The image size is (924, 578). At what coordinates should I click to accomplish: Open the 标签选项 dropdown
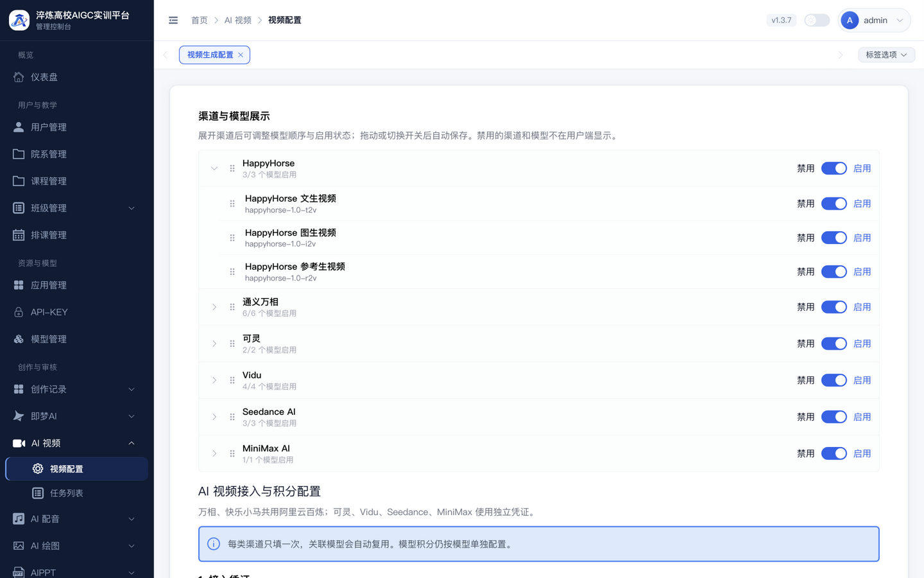tap(886, 55)
